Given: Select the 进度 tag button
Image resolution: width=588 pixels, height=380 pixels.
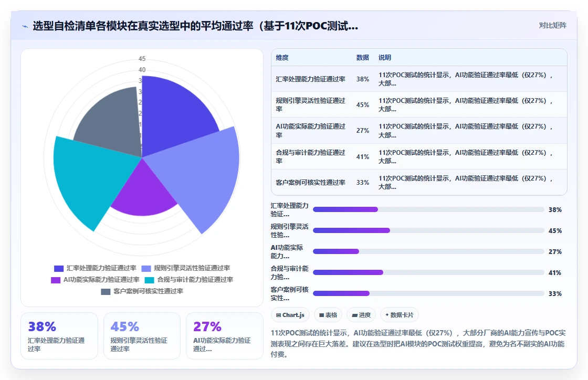Looking at the screenshot, I should point(361,315).
